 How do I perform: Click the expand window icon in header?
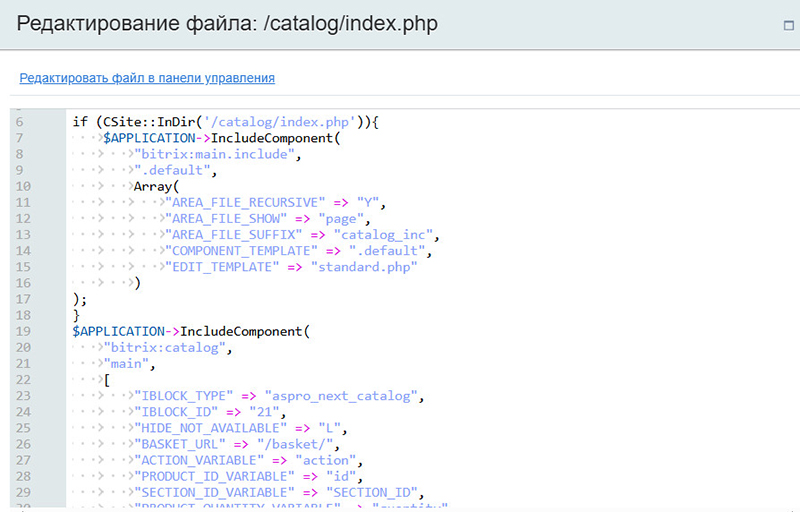click(790, 24)
